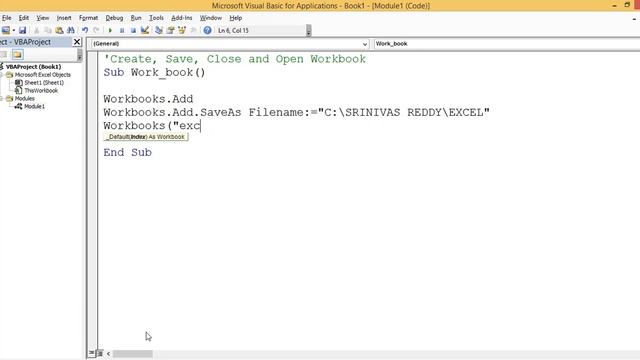Open the Add-Ins menu
This screenshot has width=640, height=360.
click(182, 18)
